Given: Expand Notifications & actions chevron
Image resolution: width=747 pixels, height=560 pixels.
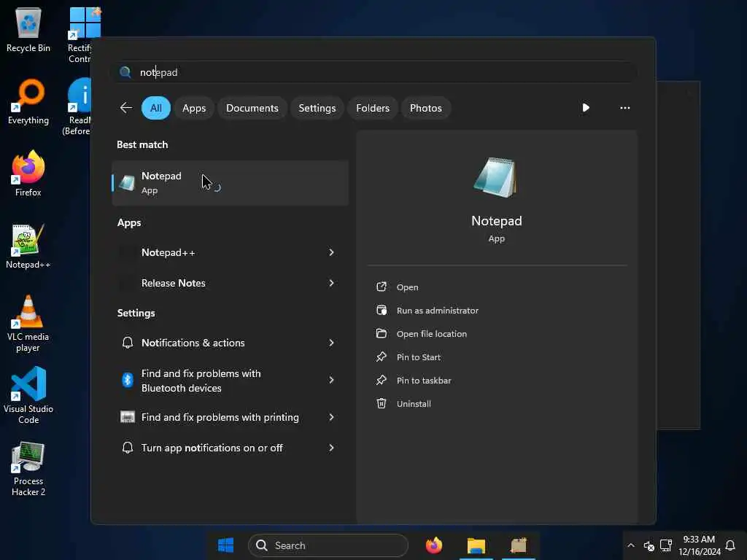Looking at the screenshot, I should (x=331, y=343).
